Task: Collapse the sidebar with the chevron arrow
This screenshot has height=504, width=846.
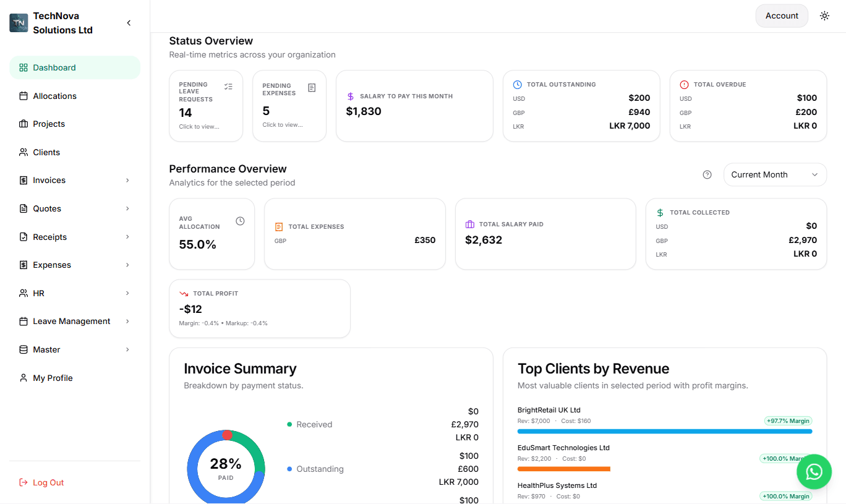Action: coord(129,22)
